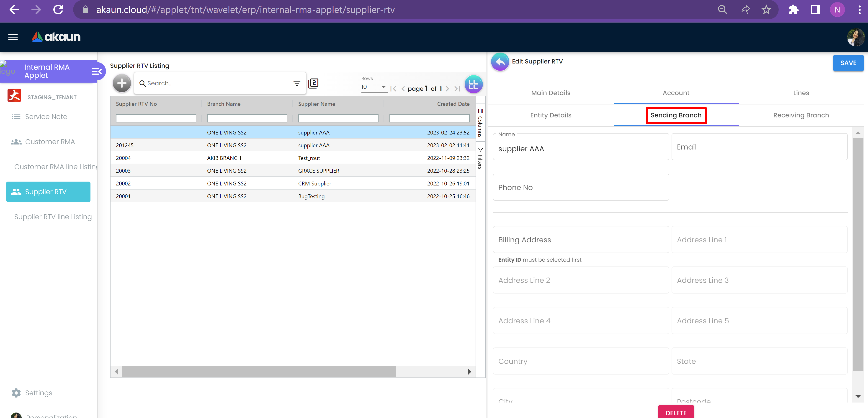The image size is (868, 418).
Task: Click the back arrow in Edit Supplier RTV
Action: coord(500,62)
